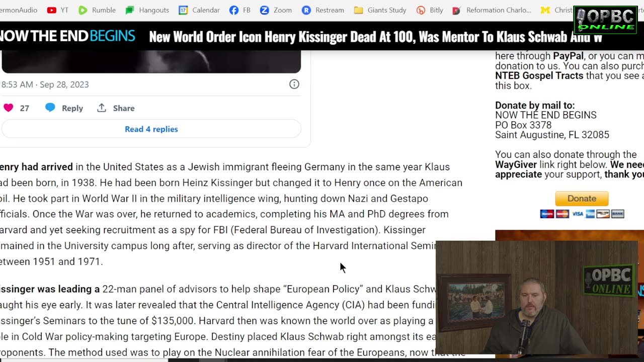Share the embedded tweet
The height and width of the screenshot is (362, 644).
116,108
